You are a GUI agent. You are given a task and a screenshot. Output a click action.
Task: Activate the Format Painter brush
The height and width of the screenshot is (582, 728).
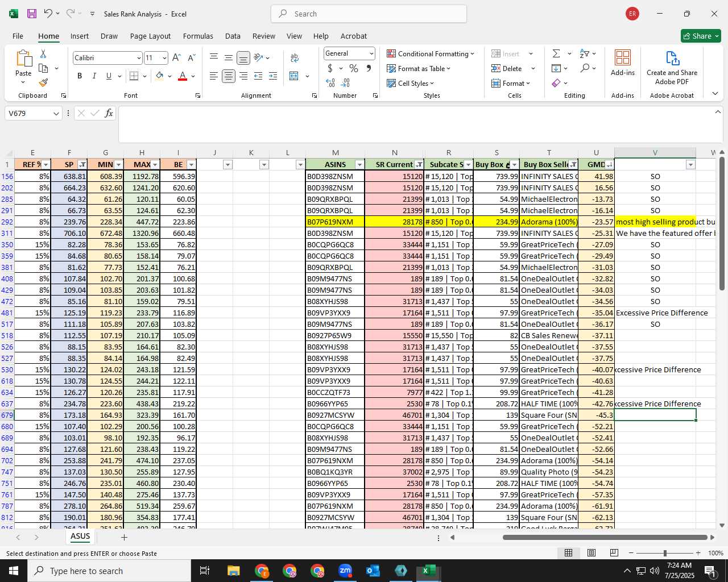tap(43, 82)
